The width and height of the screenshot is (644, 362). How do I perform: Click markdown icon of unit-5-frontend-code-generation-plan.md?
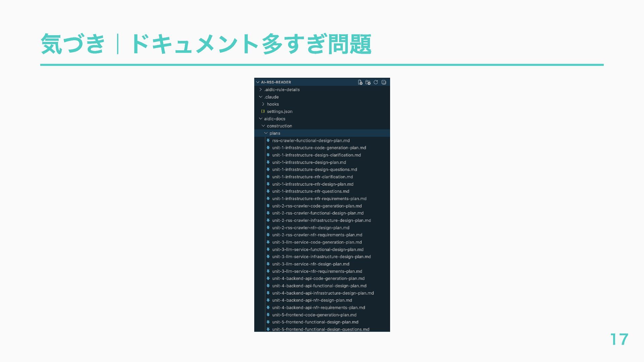[x=268, y=315]
